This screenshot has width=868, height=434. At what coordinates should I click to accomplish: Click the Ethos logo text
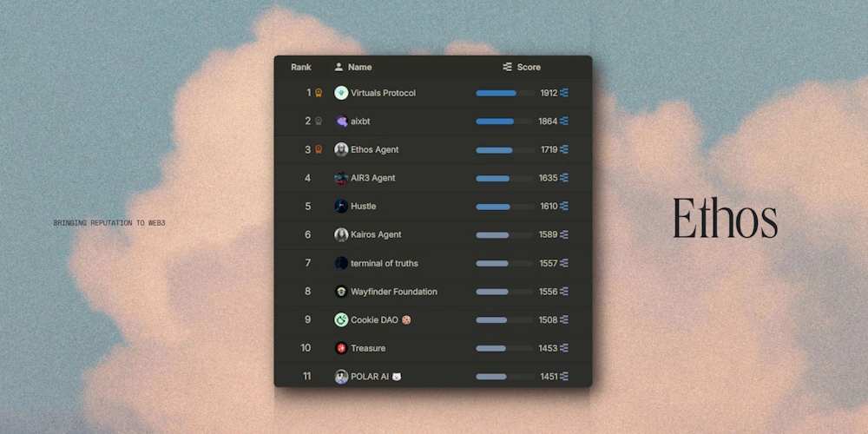coord(725,219)
